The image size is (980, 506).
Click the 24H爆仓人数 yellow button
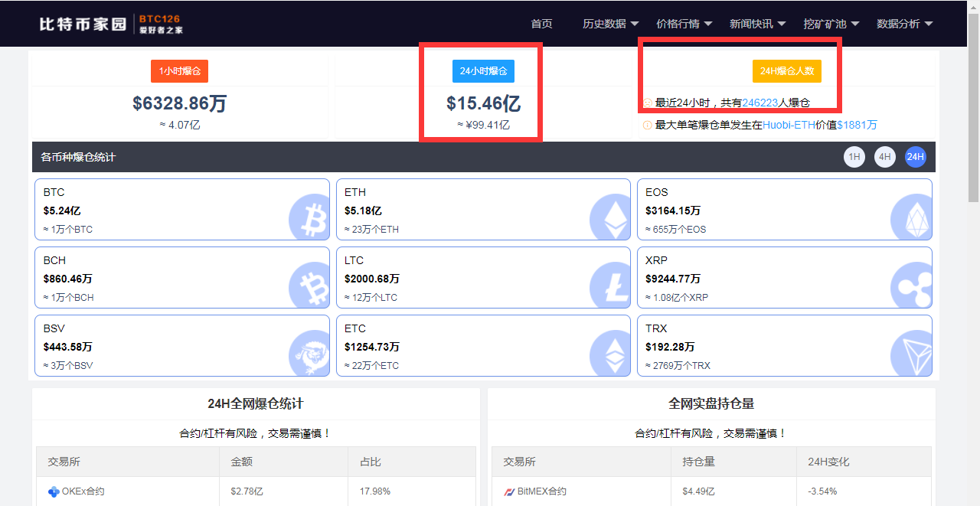[x=787, y=71]
